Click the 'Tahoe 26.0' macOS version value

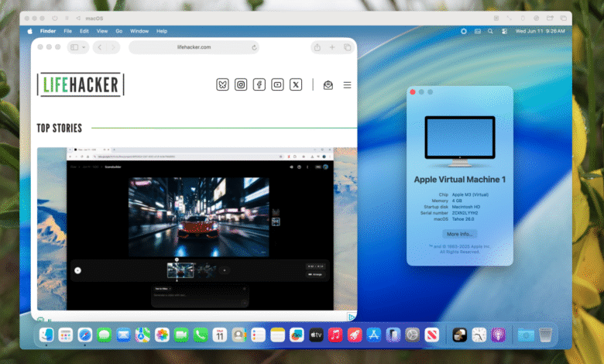pos(463,219)
